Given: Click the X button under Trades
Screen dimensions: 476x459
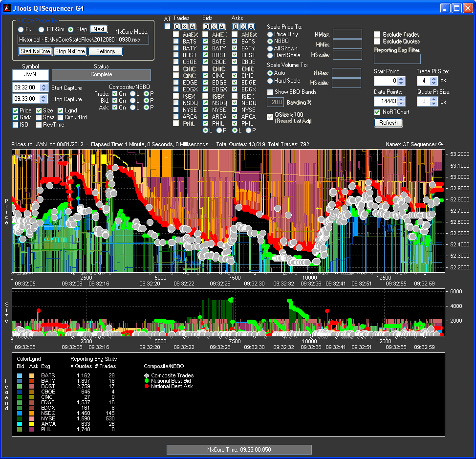Looking at the screenshot, I should (x=185, y=27).
